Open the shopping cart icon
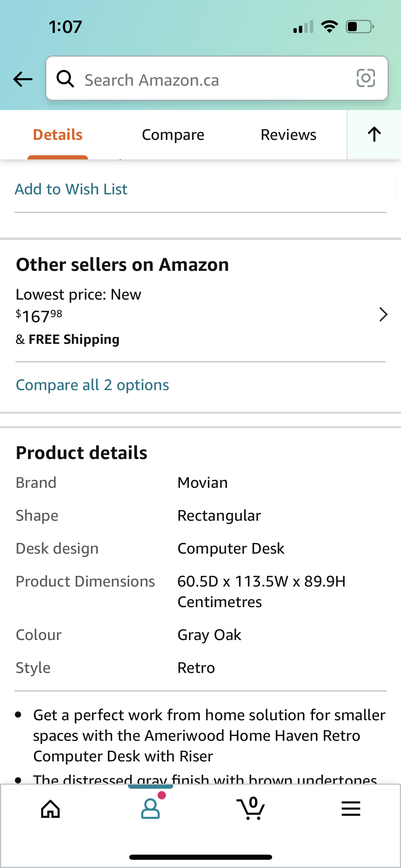This screenshot has width=401, height=868. coord(251,809)
